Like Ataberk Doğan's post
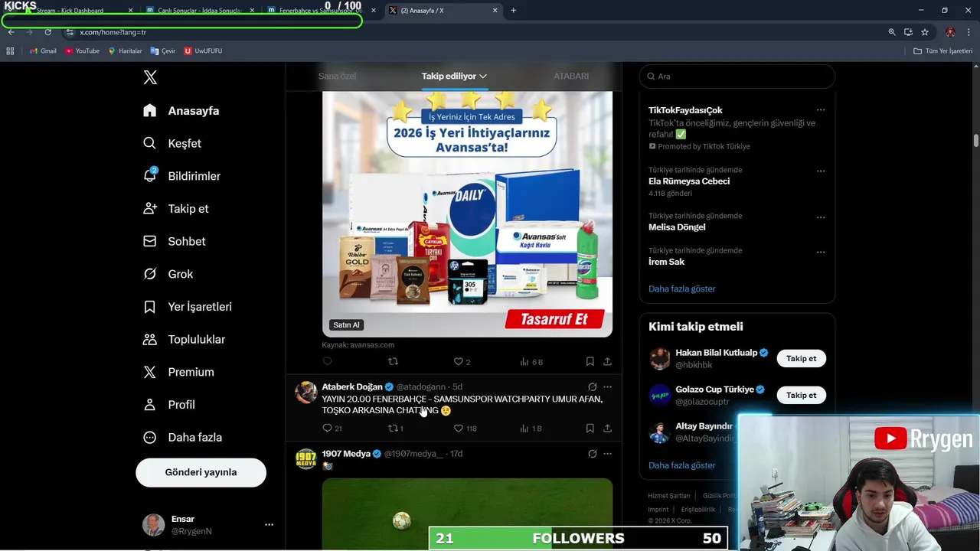 coord(465,429)
